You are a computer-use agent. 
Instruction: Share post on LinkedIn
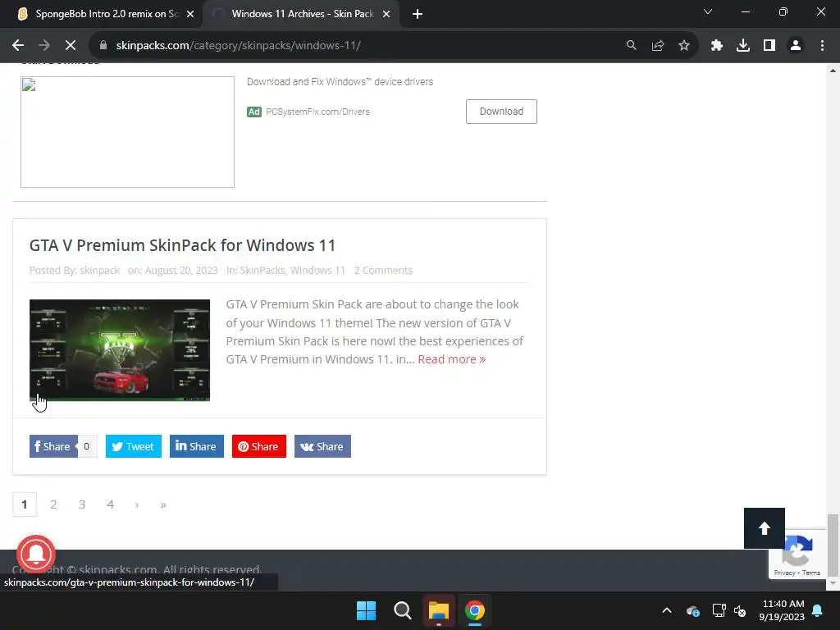197,446
